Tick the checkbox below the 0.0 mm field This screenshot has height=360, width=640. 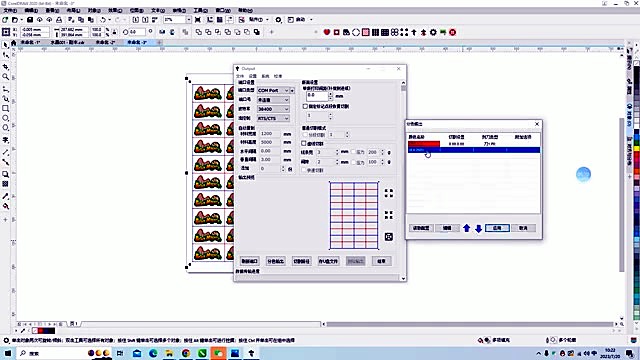click(305, 106)
